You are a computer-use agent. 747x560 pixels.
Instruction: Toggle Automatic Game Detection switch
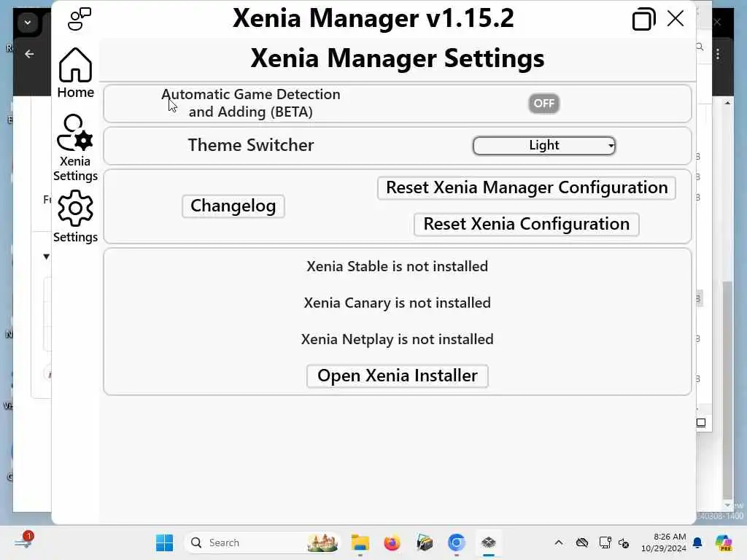click(543, 104)
